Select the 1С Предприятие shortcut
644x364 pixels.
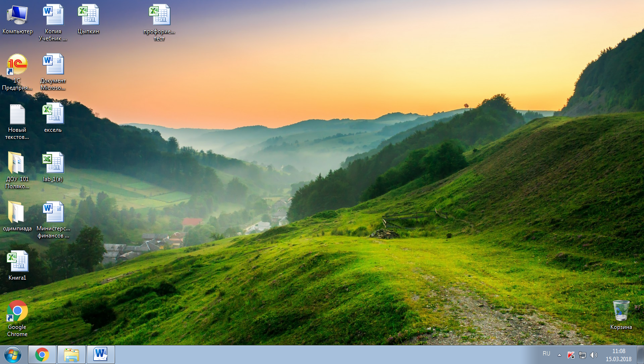pyautogui.click(x=18, y=72)
